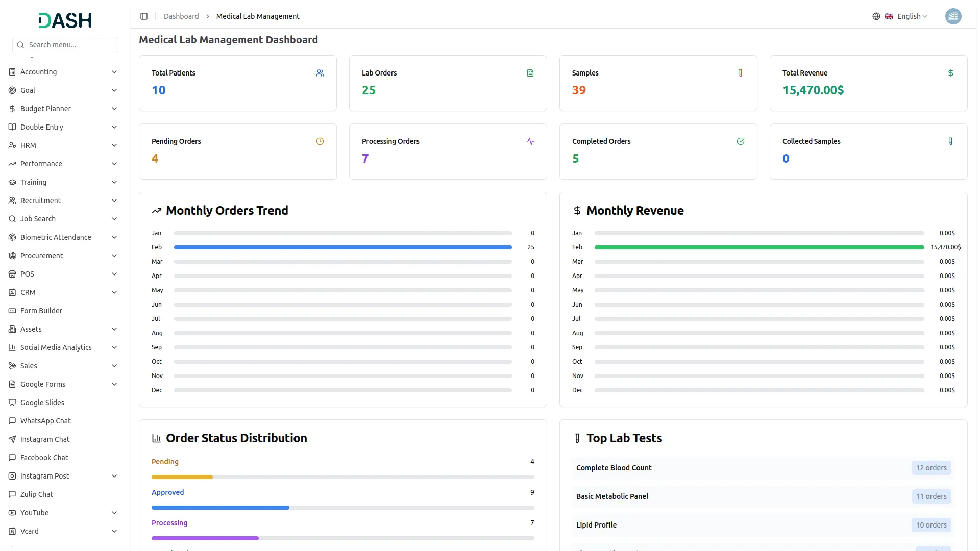Go to Dashboard breadcrumb link

[x=181, y=16]
